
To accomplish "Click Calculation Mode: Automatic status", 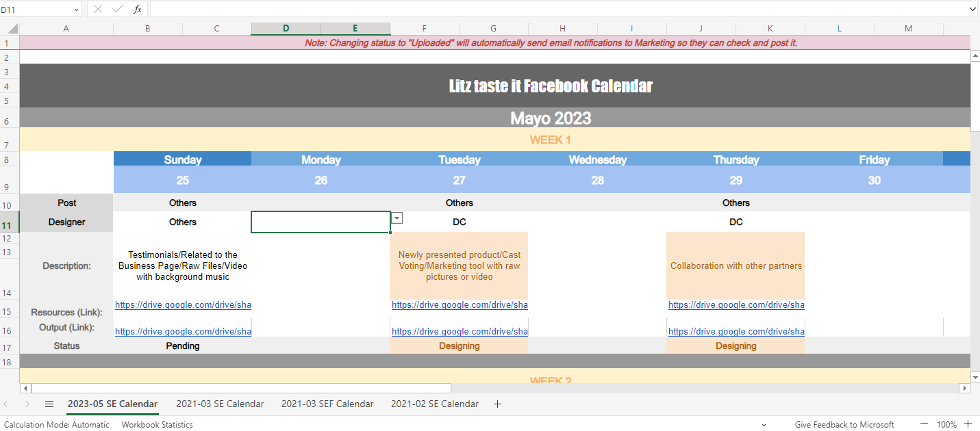I will pyautogui.click(x=56, y=425).
